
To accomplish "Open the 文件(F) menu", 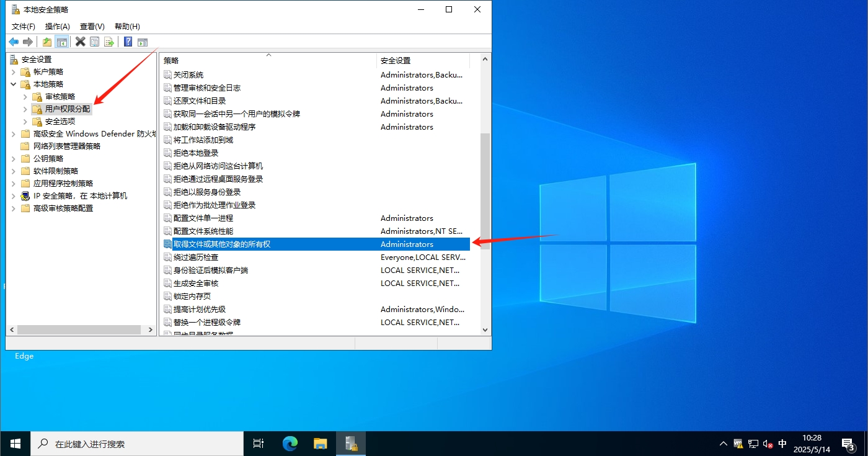I will pos(24,27).
